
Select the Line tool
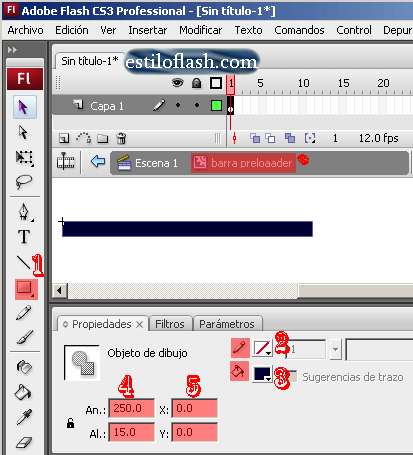pos(23,263)
